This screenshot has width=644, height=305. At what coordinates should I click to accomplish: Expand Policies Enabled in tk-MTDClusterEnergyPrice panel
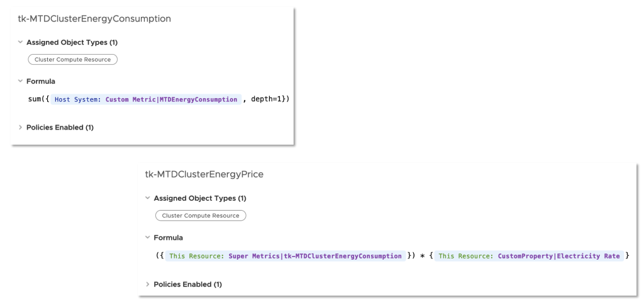coord(147,284)
